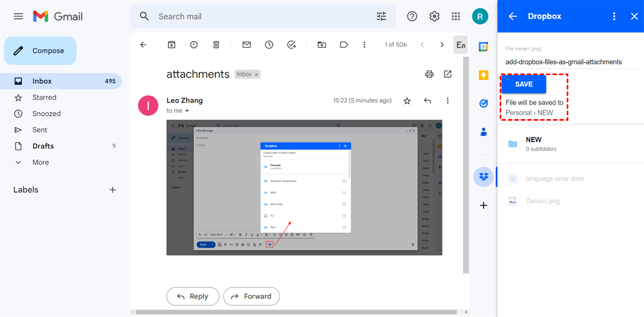Remove the Inbox label chip

tap(257, 75)
